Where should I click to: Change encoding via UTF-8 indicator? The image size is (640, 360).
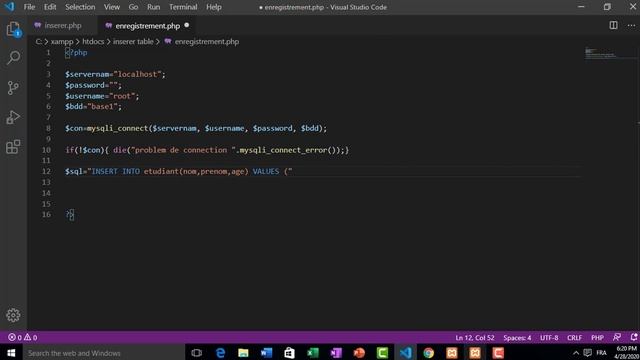(x=549, y=338)
